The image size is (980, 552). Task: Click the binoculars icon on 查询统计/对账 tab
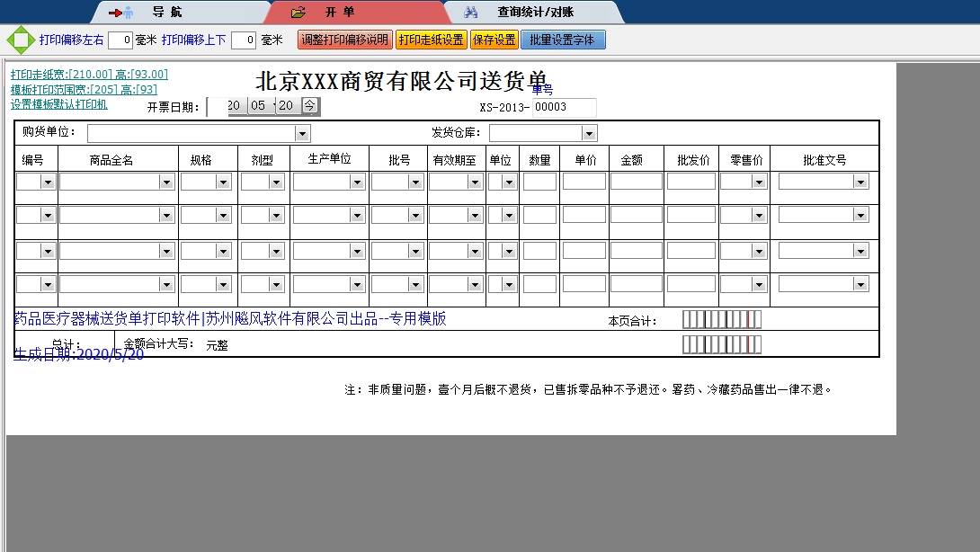[471, 13]
